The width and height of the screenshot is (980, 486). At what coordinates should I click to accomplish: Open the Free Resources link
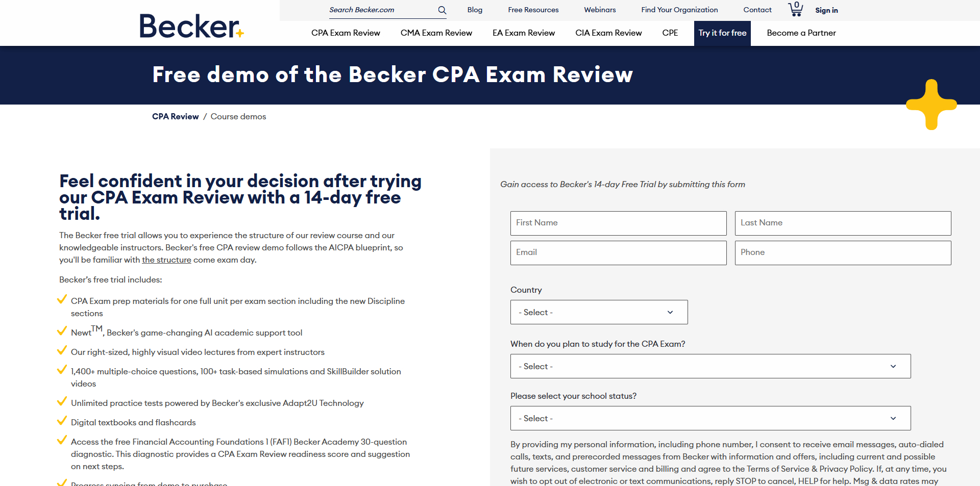tap(533, 10)
